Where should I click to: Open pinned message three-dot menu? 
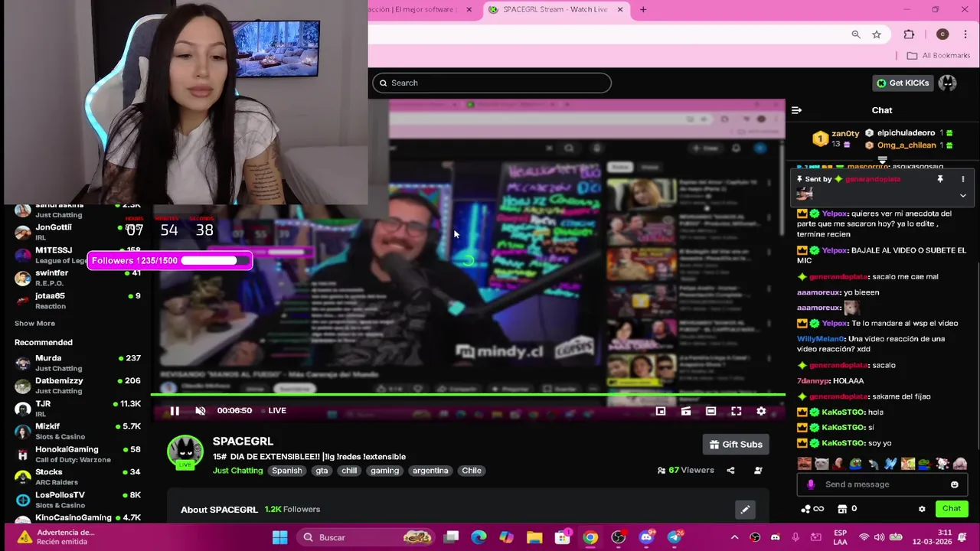point(963,179)
